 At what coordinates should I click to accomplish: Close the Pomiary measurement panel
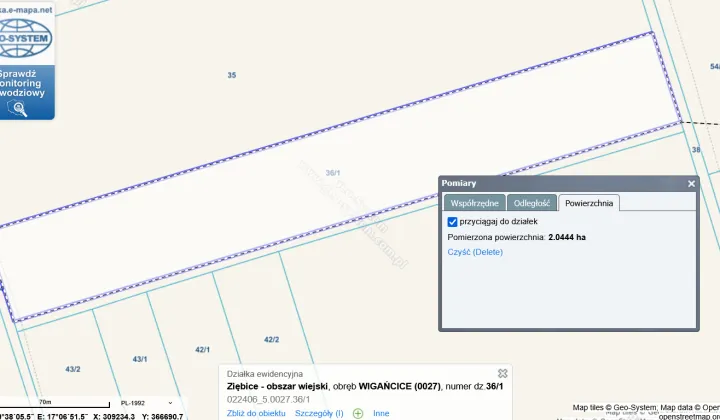coord(691,184)
